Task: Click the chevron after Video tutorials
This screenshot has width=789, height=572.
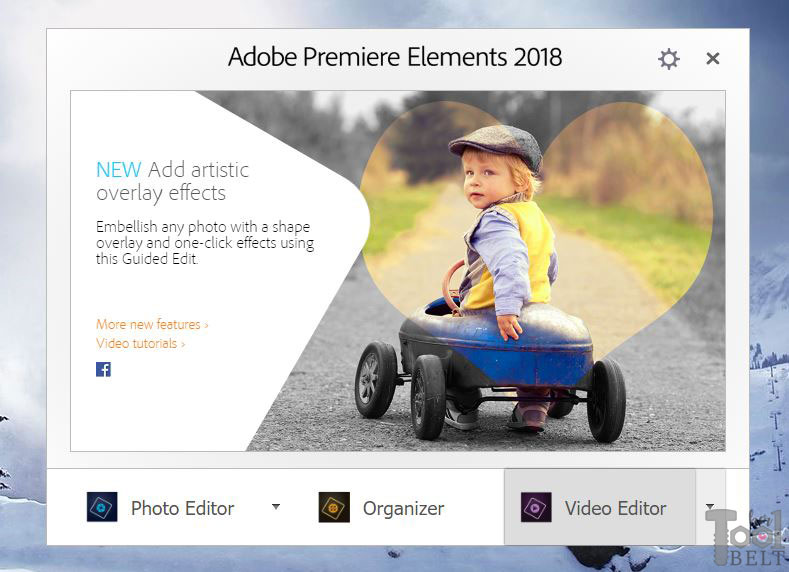Action: [x=183, y=345]
